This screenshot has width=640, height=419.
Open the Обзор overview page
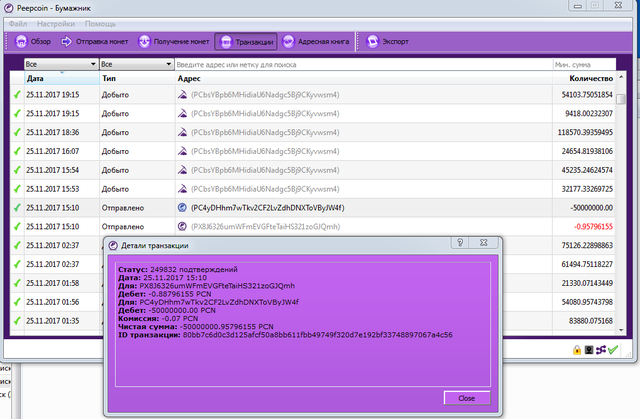[33, 42]
